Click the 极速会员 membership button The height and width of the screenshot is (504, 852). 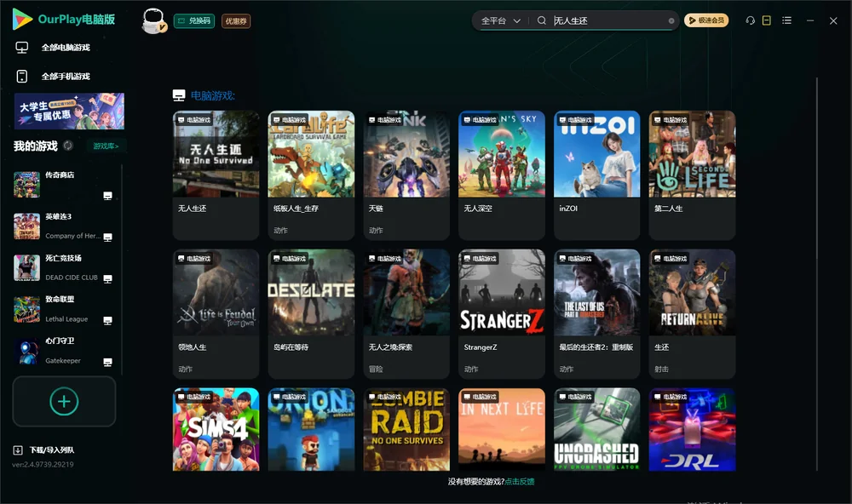(x=706, y=20)
